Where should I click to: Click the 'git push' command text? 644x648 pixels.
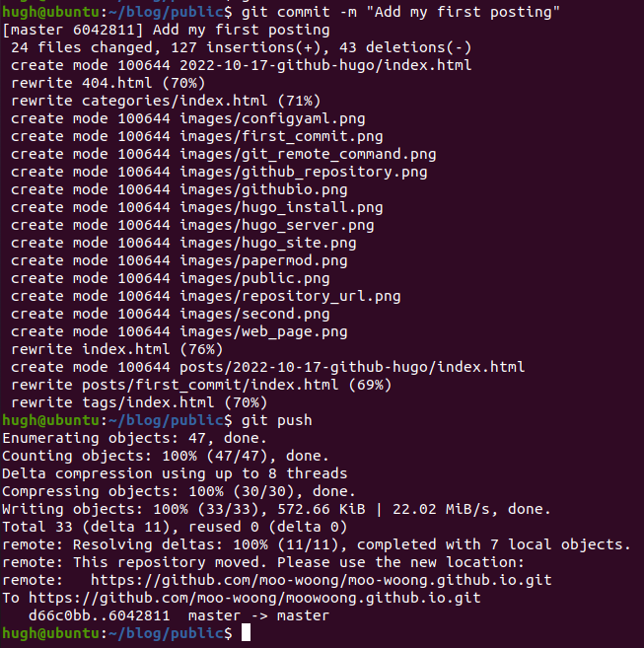pyautogui.click(x=276, y=420)
